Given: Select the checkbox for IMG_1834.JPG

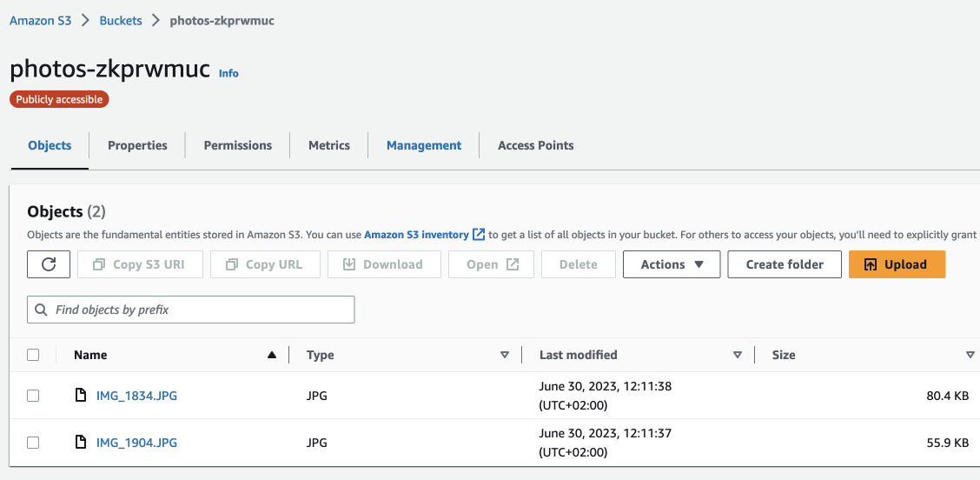Looking at the screenshot, I should tap(33, 396).
